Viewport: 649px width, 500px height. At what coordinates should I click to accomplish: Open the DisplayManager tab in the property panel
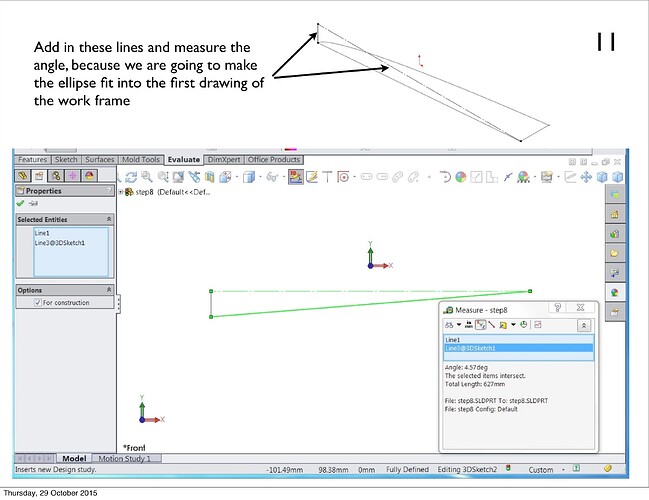click(x=90, y=176)
